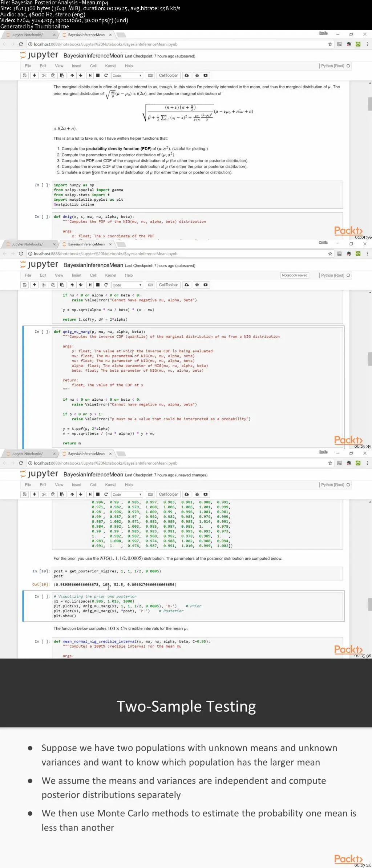The height and width of the screenshot is (868, 372).
Task: Open the Cell menu in the Notebook saved frame
Action: click(x=93, y=276)
